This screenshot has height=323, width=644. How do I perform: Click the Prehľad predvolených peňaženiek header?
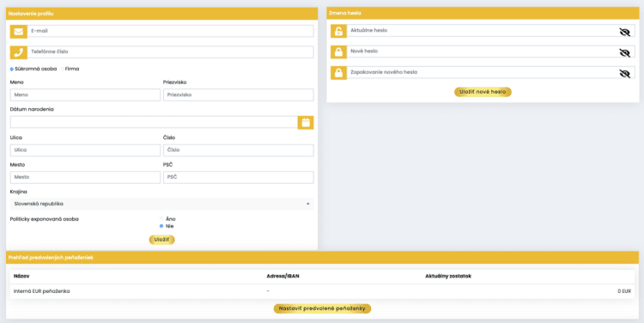click(x=322, y=258)
